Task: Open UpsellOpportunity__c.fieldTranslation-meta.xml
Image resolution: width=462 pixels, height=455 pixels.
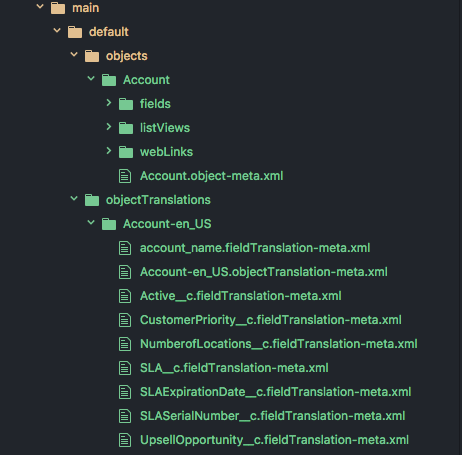Action: click(274, 440)
